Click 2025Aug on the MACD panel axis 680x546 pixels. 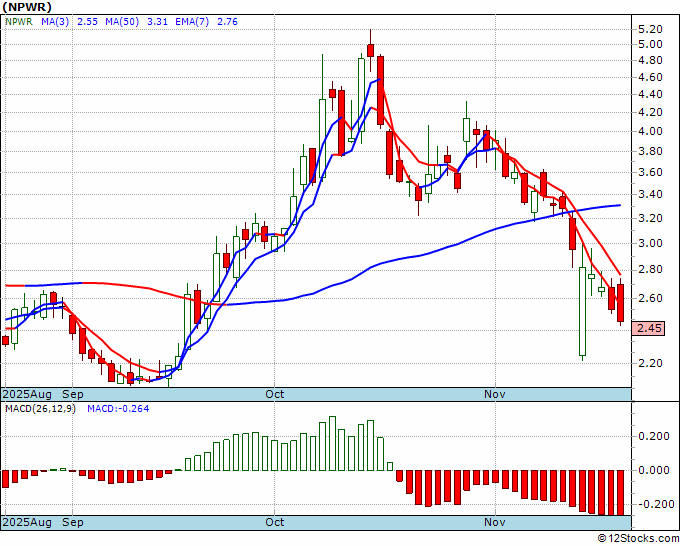click(x=27, y=522)
